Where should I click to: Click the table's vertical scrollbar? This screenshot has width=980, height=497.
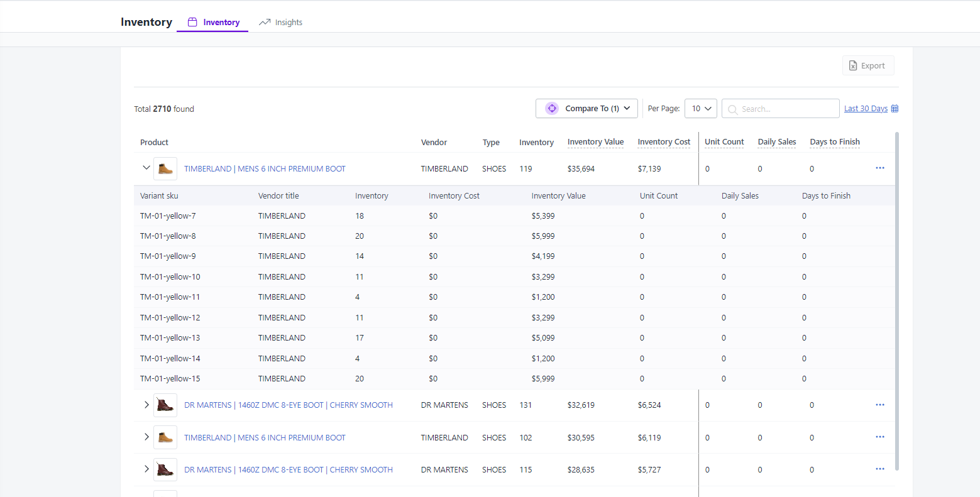pos(897,300)
